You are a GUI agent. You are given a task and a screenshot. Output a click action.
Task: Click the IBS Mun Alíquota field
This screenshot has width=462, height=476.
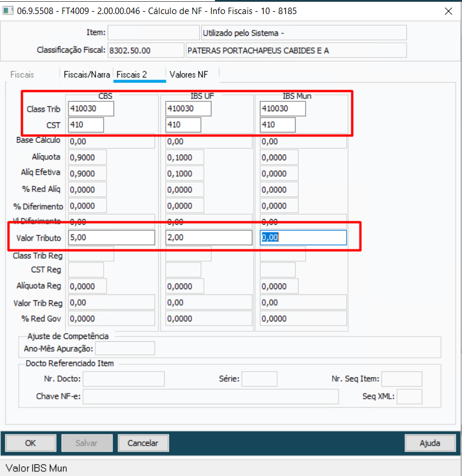(279, 157)
